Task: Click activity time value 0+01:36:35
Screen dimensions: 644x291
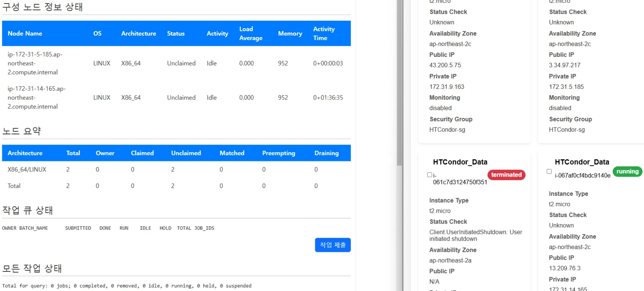Action: [x=328, y=97]
